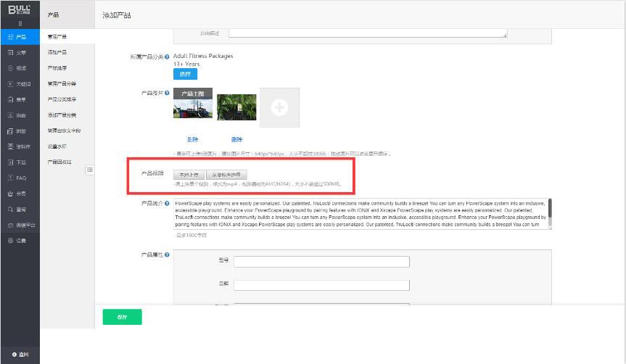Screen dimensions: 626x364
Task: Open the FAQ section in the sidebar
Action: [20, 178]
